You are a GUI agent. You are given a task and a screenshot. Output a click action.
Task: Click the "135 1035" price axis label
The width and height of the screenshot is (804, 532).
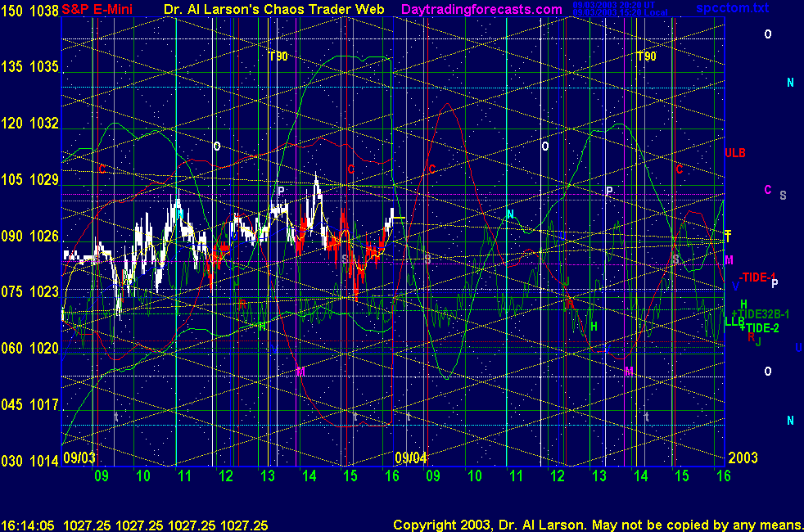coord(29,67)
